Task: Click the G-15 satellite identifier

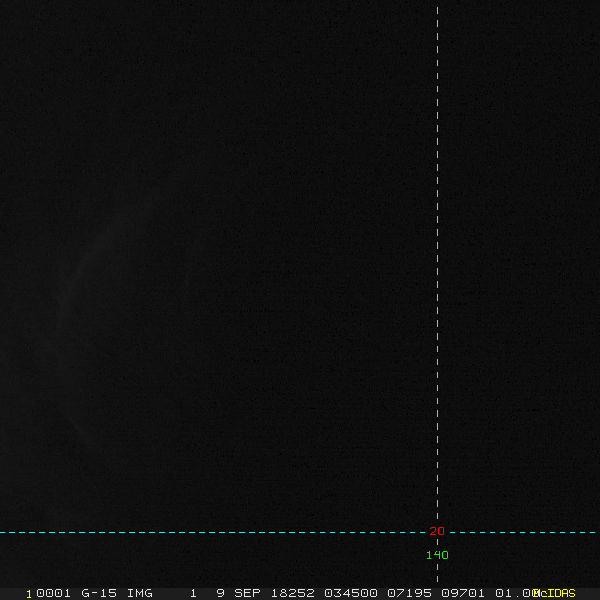Action: 98,593
